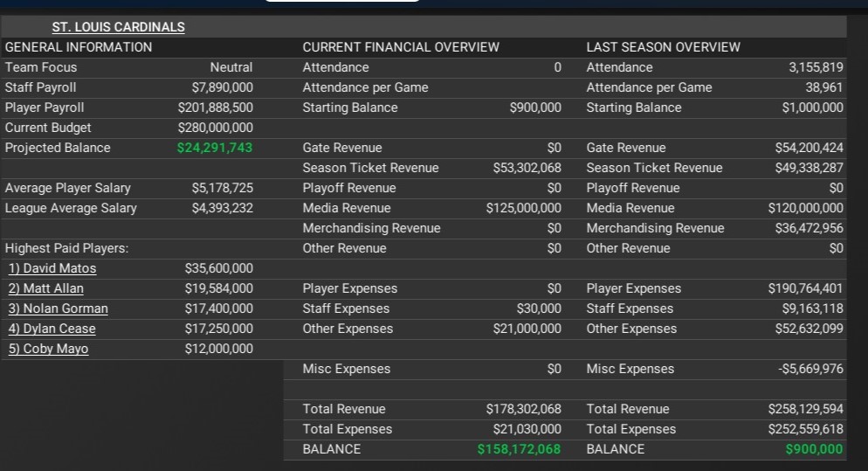Select last season Player Expenses $190,764,401
Viewport: 868px width, 471px height.
coord(806,288)
